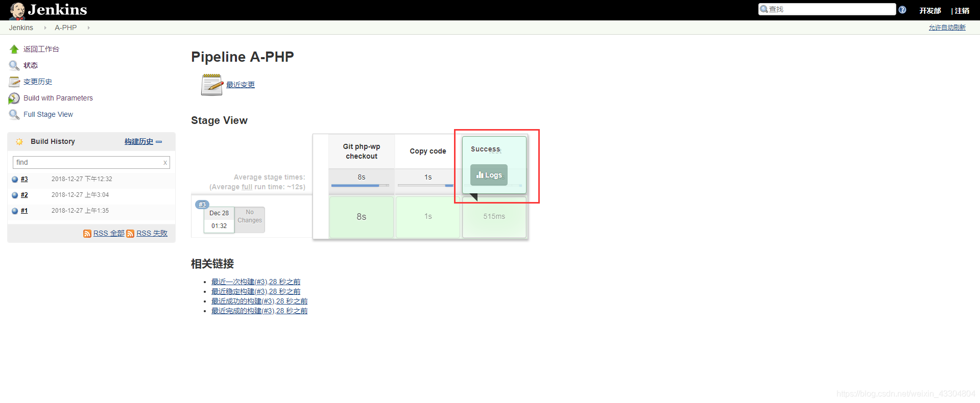Collapse build history with the dash icon

(159, 142)
